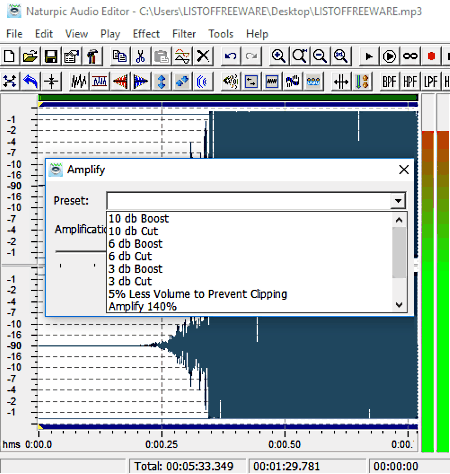Save the file with floppy disk icon
The image size is (450, 474).
tap(51, 56)
